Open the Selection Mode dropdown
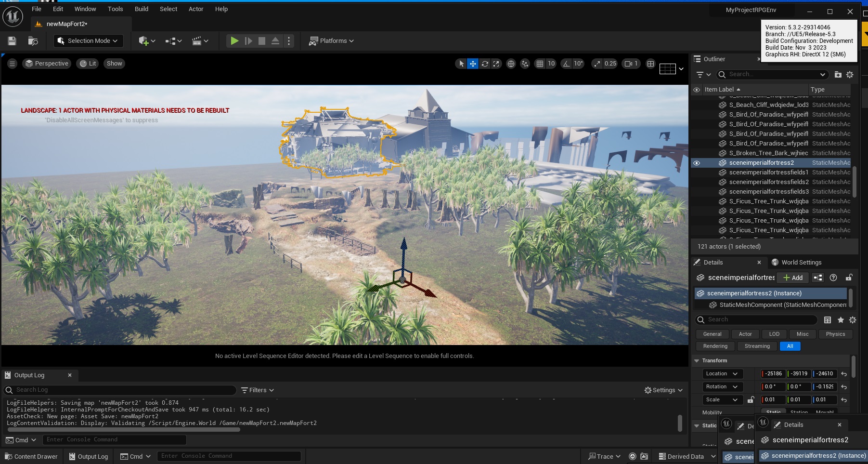 tap(88, 41)
